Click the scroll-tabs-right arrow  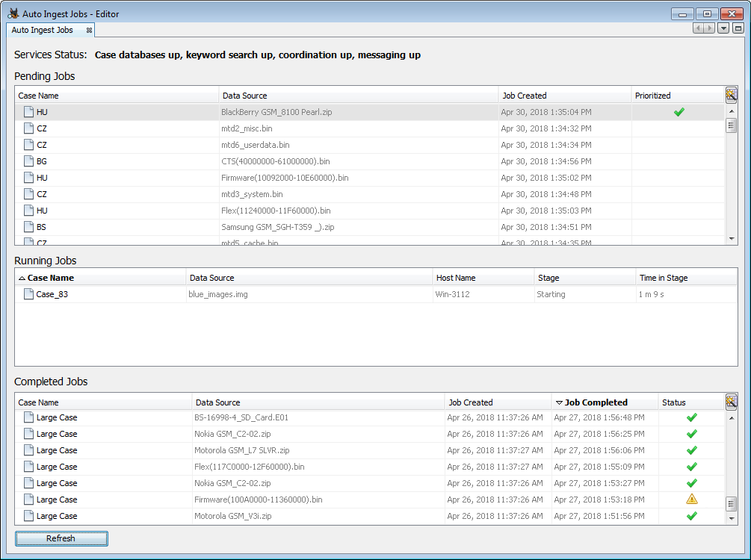click(x=707, y=27)
